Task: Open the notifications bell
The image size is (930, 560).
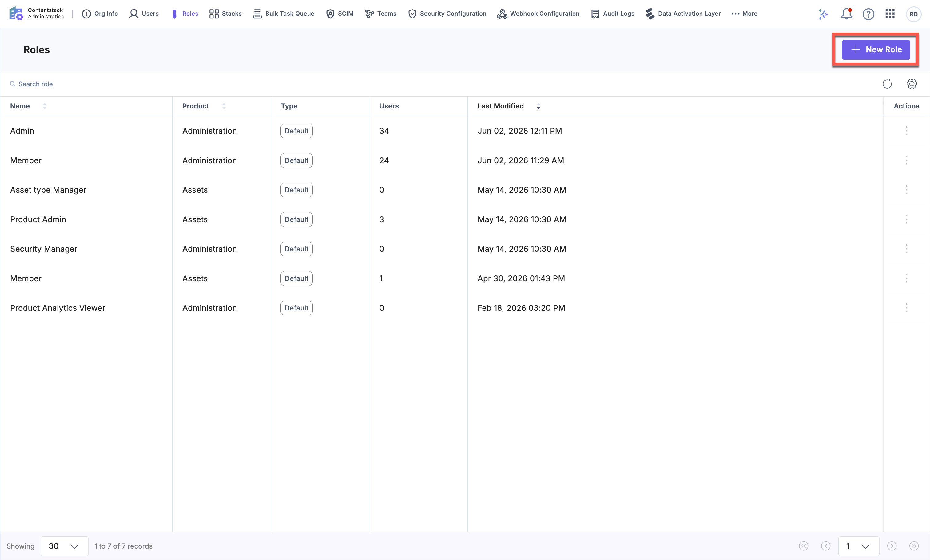Action: (x=846, y=14)
